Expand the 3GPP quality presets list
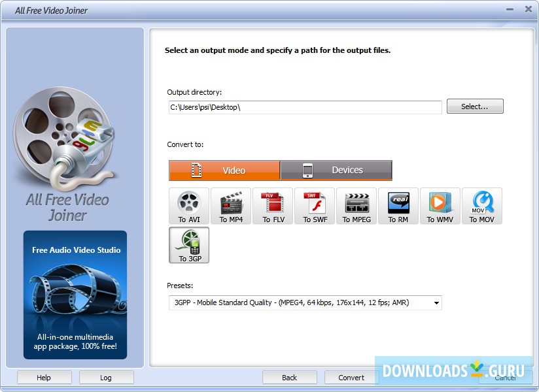The height and width of the screenshot is (392, 539). click(436, 302)
